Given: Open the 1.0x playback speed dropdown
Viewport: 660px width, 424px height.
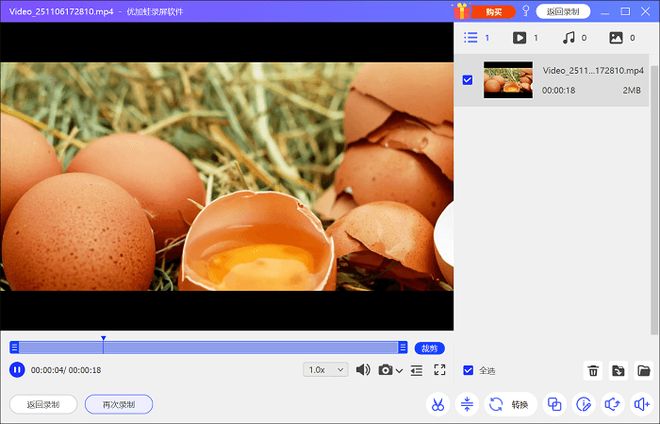Looking at the screenshot, I should coord(325,370).
